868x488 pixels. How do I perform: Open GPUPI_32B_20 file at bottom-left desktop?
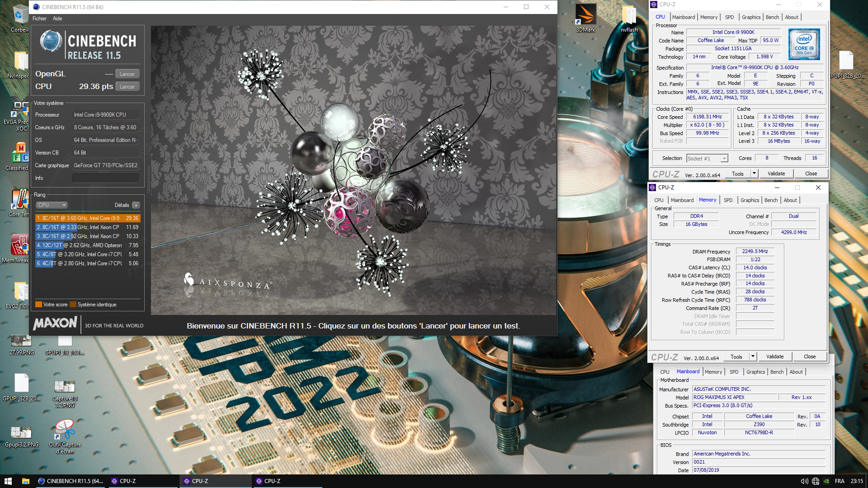point(21,387)
